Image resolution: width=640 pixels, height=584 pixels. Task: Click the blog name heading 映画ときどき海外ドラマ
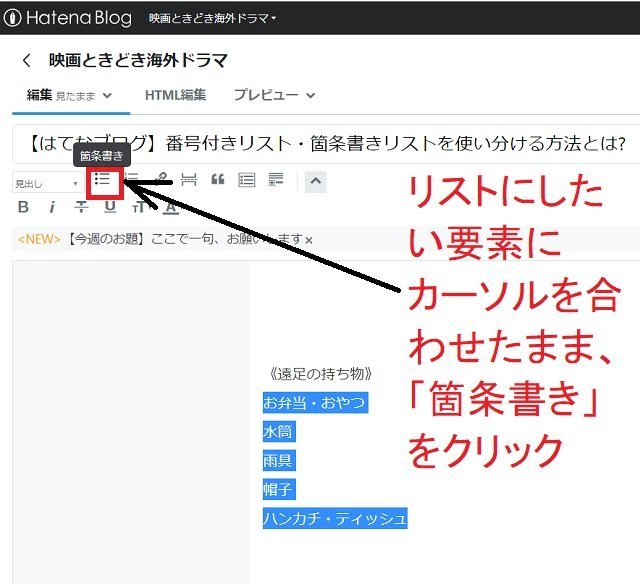(x=138, y=60)
